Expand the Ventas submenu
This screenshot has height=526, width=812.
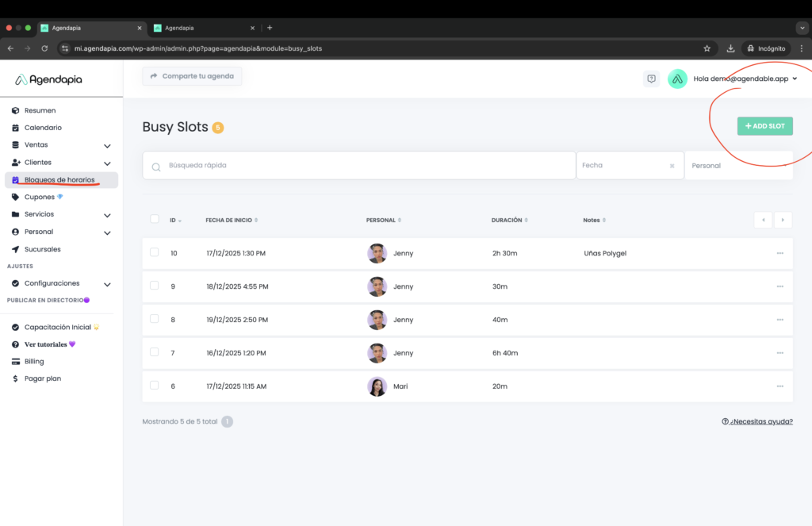click(x=107, y=145)
